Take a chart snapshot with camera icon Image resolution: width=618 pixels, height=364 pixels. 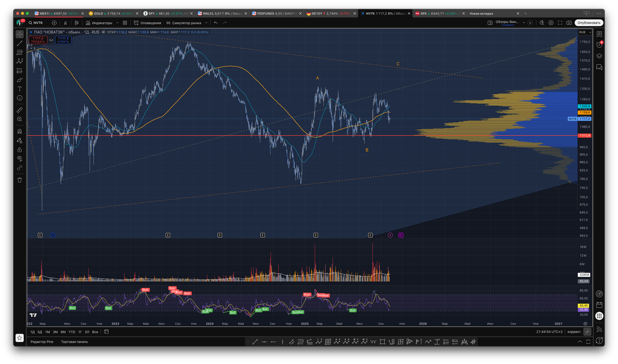[569, 23]
